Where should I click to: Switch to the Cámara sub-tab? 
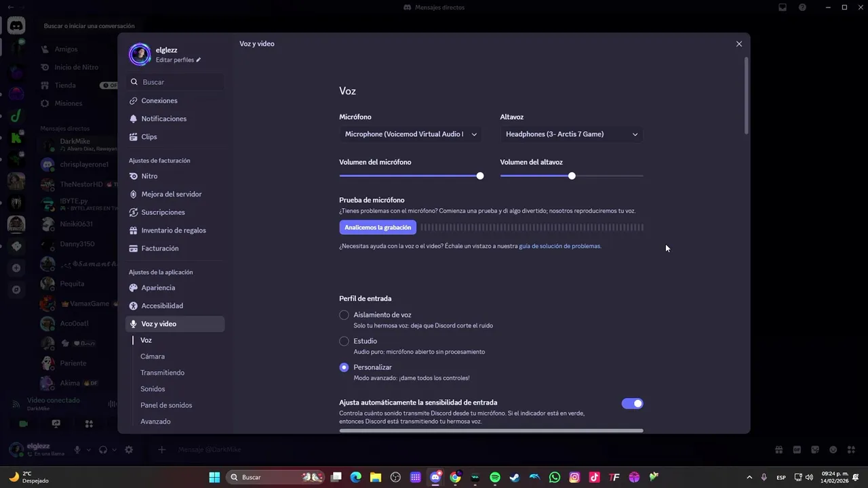(x=153, y=357)
